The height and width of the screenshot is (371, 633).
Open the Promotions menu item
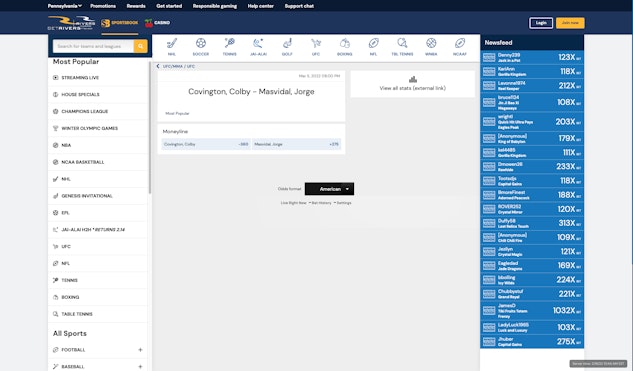pyautogui.click(x=103, y=6)
